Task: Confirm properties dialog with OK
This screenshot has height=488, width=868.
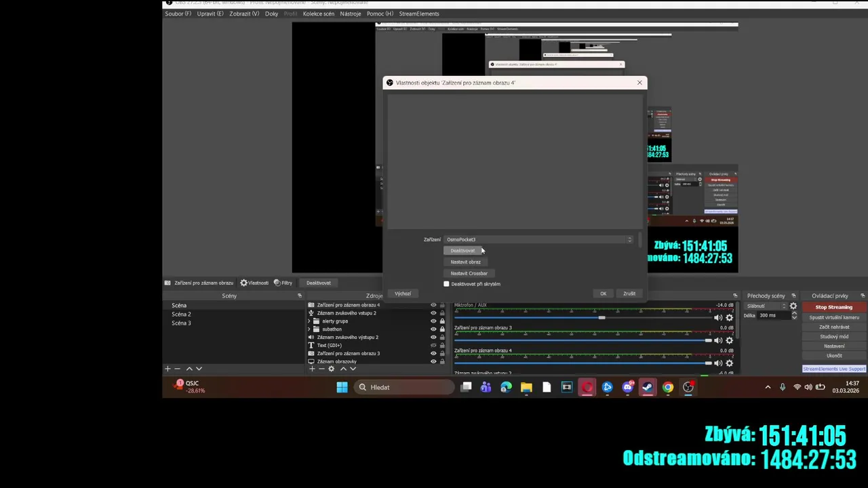Action: (x=603, y=293)
